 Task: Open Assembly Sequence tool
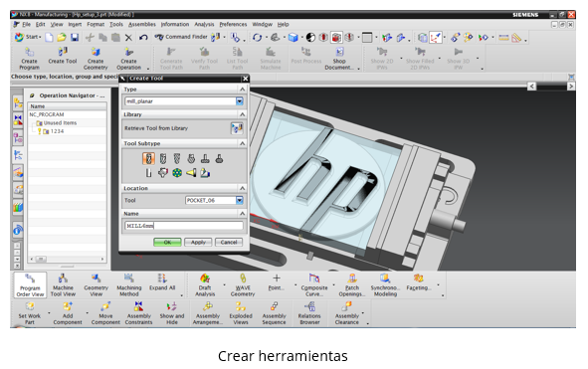pyautogui.click(x=274, y=313)
